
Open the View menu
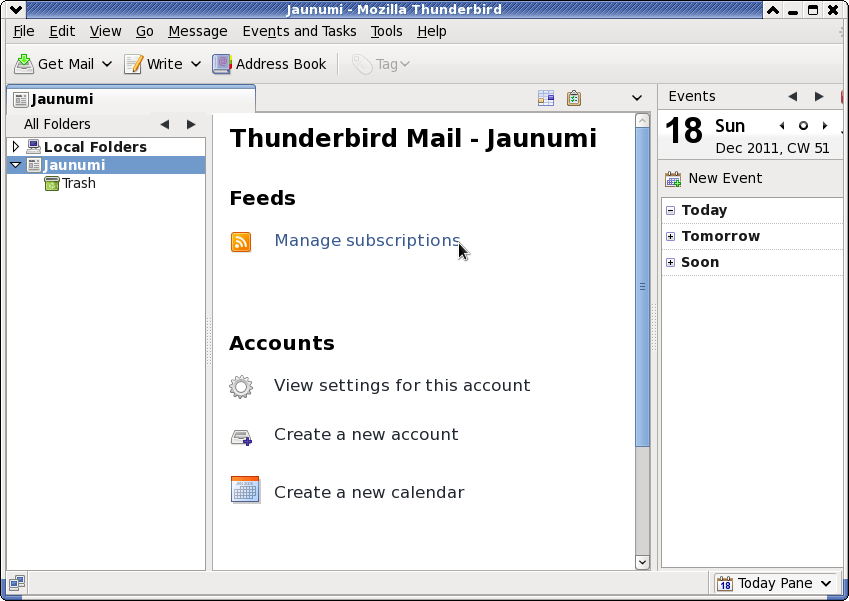pos(106,31)
